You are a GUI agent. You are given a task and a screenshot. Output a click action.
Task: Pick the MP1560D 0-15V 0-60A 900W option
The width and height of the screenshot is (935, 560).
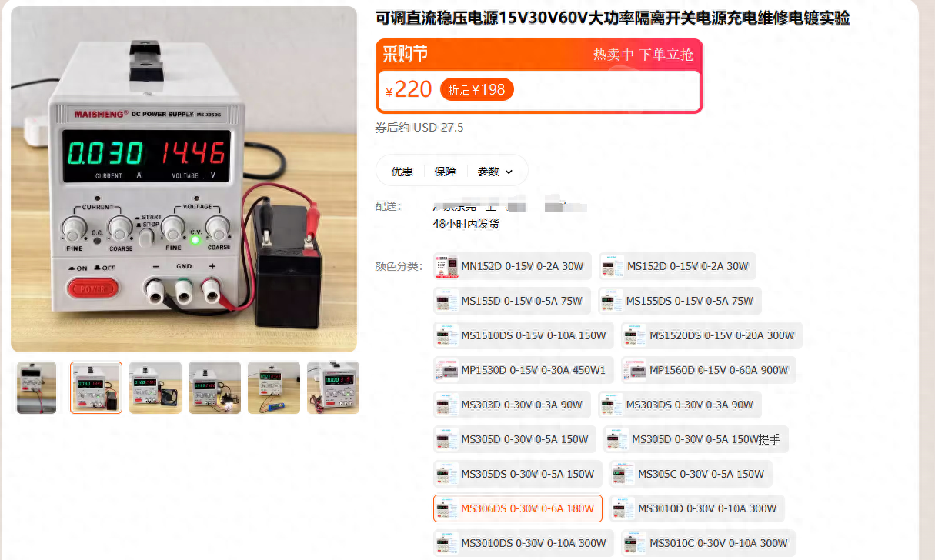[709, 370]
